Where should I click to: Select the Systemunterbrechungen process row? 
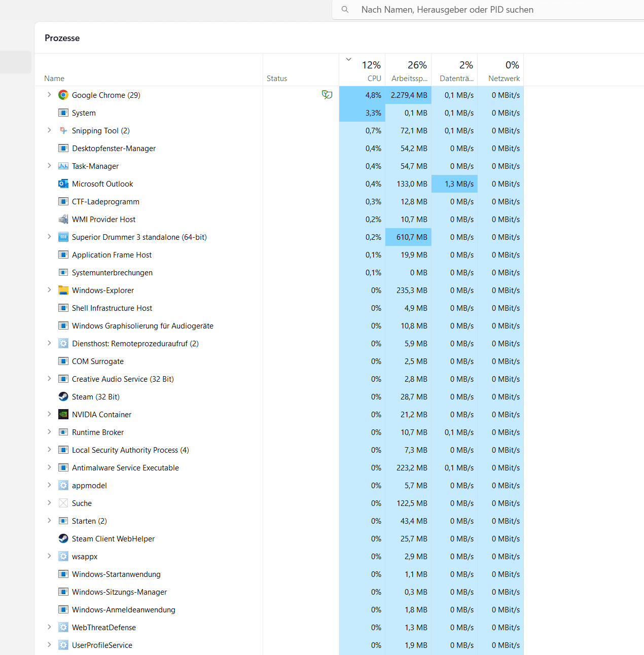[279, 272]
